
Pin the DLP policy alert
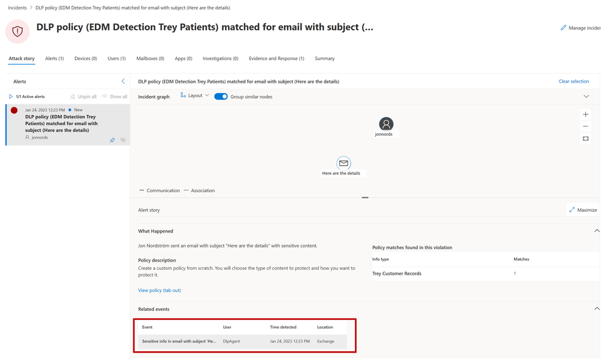112,140
